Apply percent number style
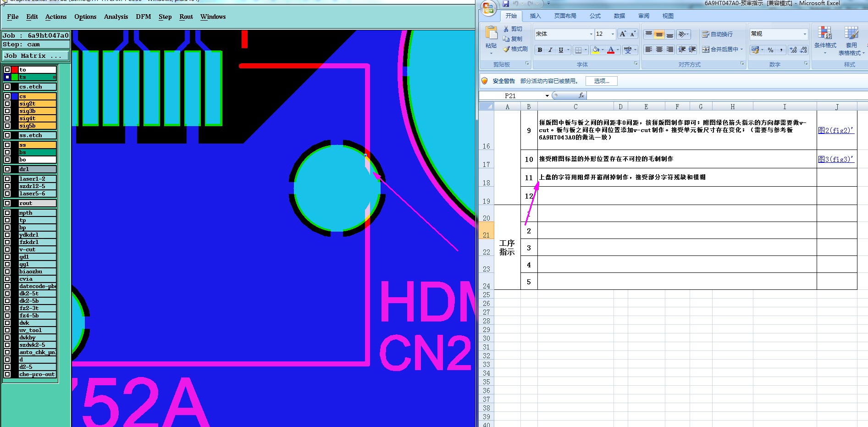This screenshot has width=868, height=427. [x=770, y=50]
